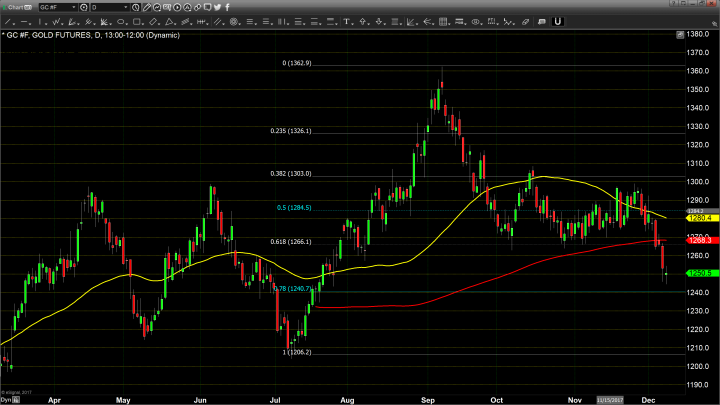
Task: Open the alerts triangle icon
Action: pyautogui.click(x=187, y=7)
